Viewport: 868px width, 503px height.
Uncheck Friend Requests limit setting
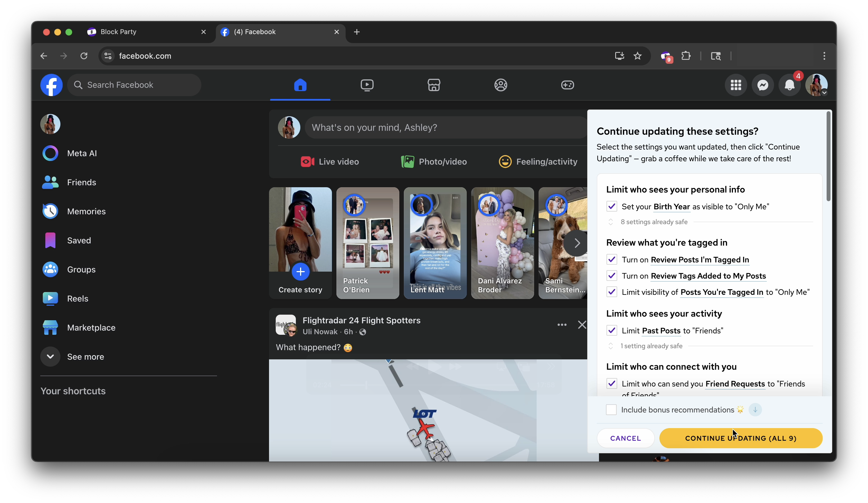611,383
